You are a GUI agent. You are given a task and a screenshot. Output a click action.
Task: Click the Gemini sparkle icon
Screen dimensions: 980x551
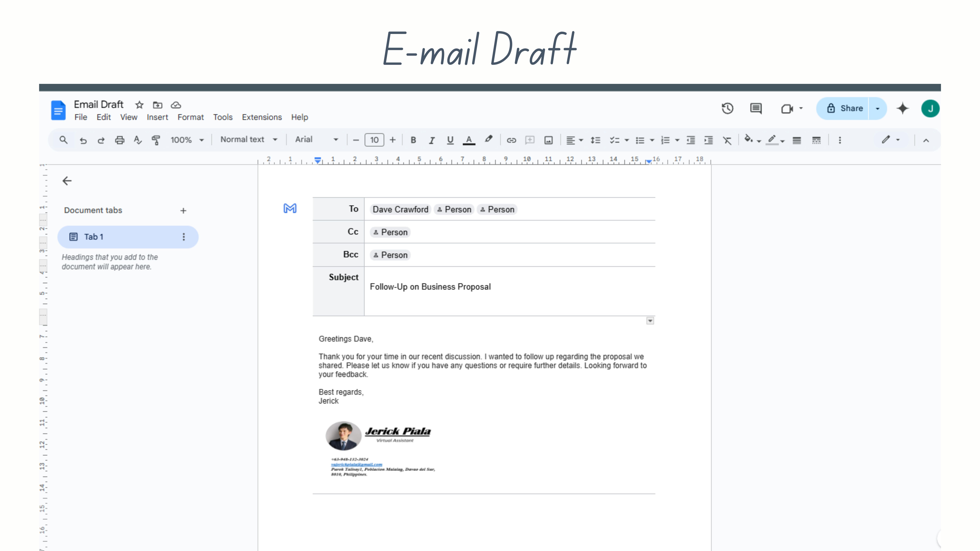pos(902,108)
